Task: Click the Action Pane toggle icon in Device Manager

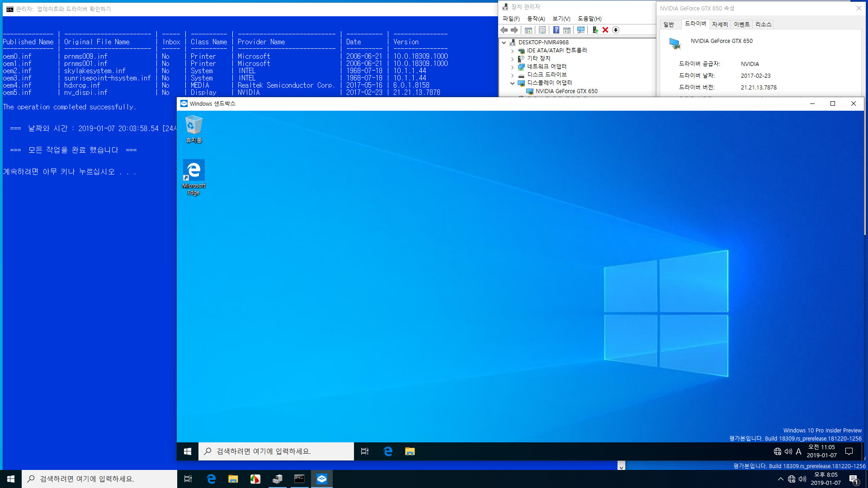Action: [567, 30]
